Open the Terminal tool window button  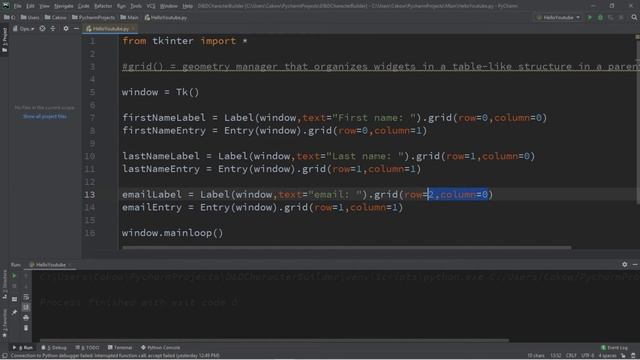[x=120, y=348]
